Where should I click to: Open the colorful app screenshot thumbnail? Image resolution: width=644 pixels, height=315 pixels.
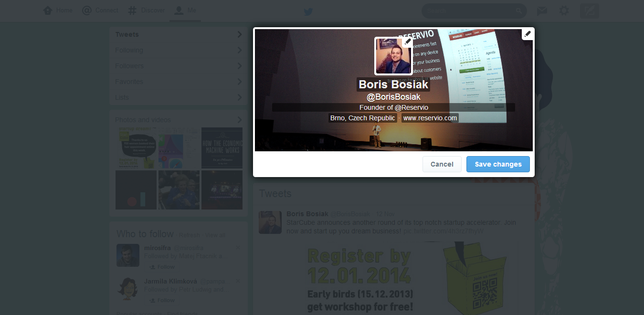click(x=179, y=148)
